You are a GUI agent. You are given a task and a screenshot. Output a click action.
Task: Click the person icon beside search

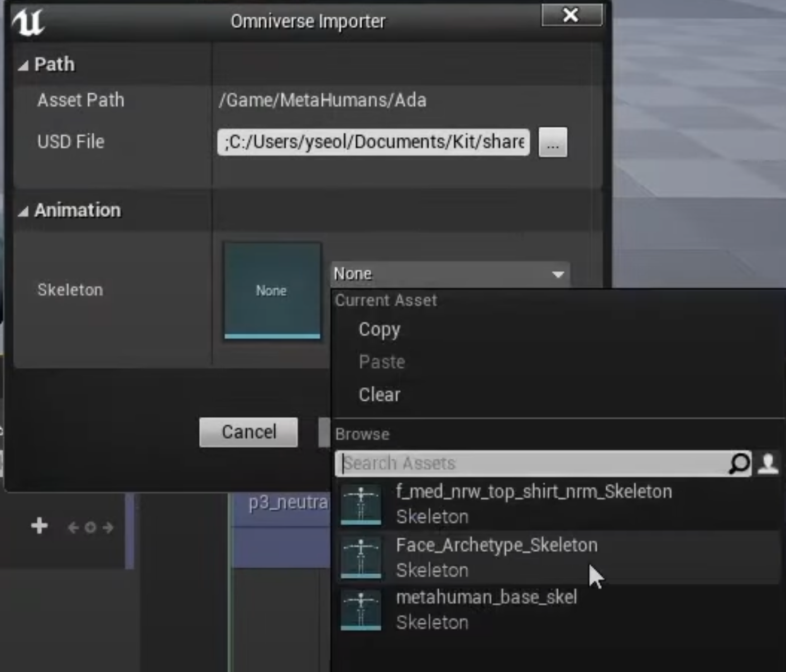(768, 463)
